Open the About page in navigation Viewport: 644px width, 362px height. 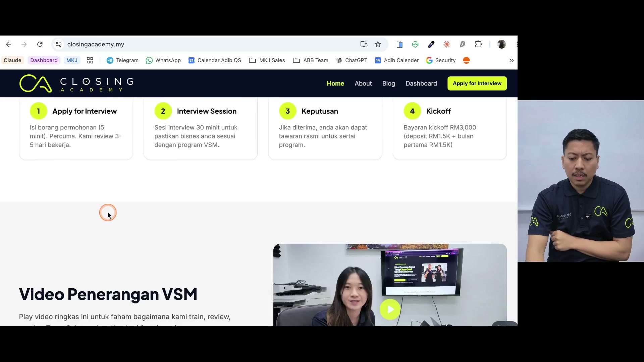[x=363, y=83]
